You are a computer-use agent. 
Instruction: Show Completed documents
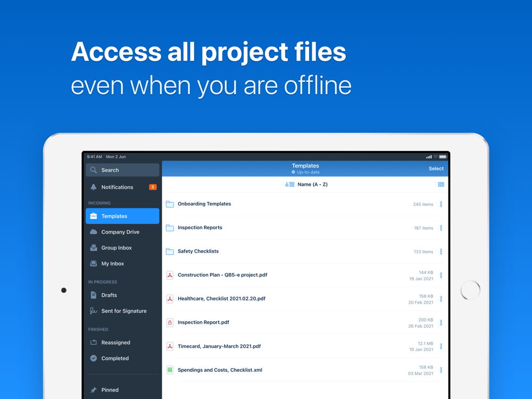[x=122, y=358]
